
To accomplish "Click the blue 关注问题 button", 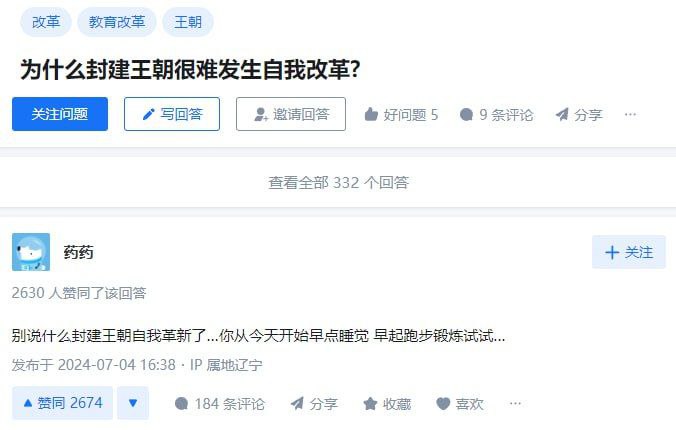I will (60, 114).
